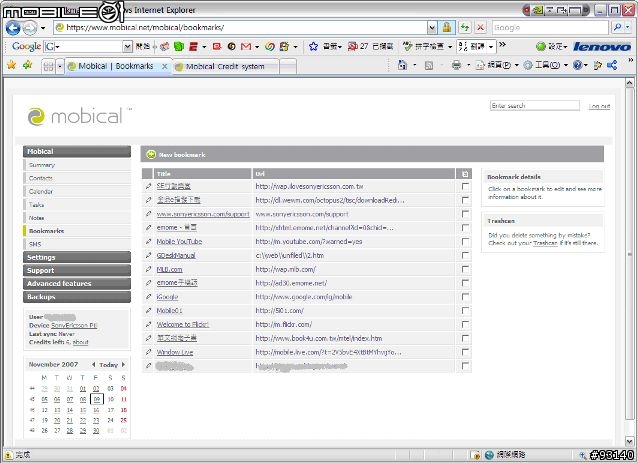Click edit pencil for Window Live row
Viewport: 638px width, 463px height.
click(x=148, y=352)
